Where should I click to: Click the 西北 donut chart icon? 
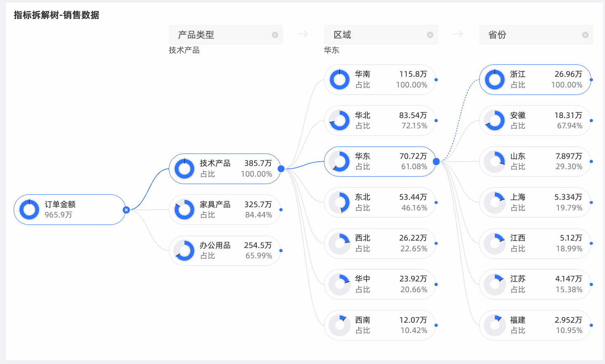[340, 243]
